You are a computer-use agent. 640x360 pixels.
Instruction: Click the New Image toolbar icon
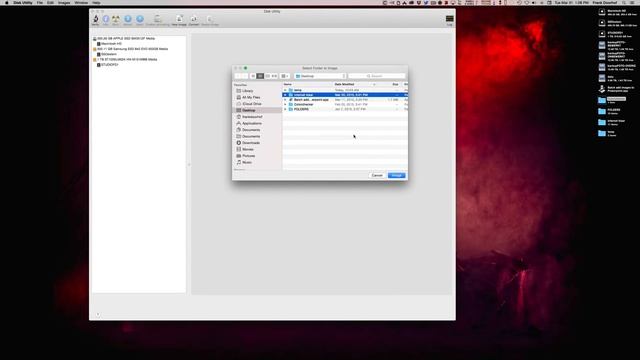click(179, 19)
